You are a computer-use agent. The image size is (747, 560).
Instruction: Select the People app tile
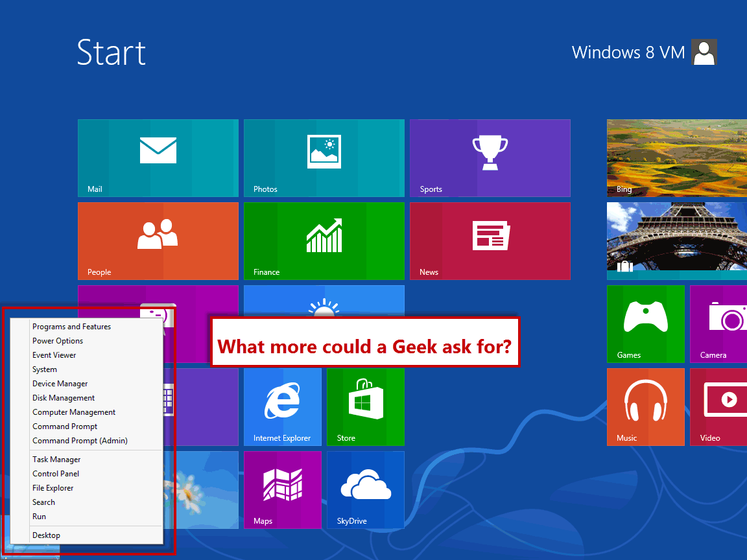click(x=158, y=240)
